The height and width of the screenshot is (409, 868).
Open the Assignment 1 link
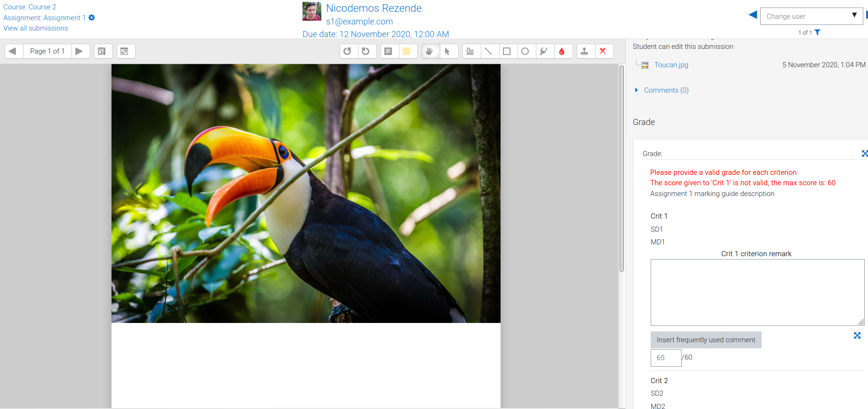tap(44, 18)
